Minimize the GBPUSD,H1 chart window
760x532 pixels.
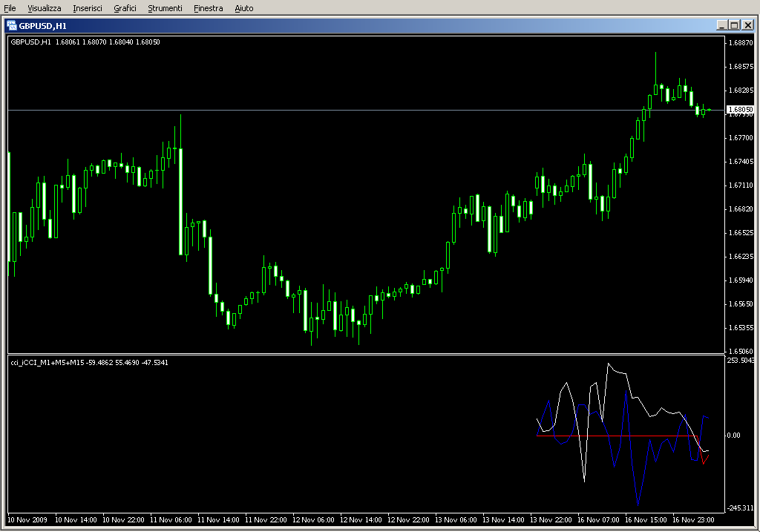coord(721,25)
